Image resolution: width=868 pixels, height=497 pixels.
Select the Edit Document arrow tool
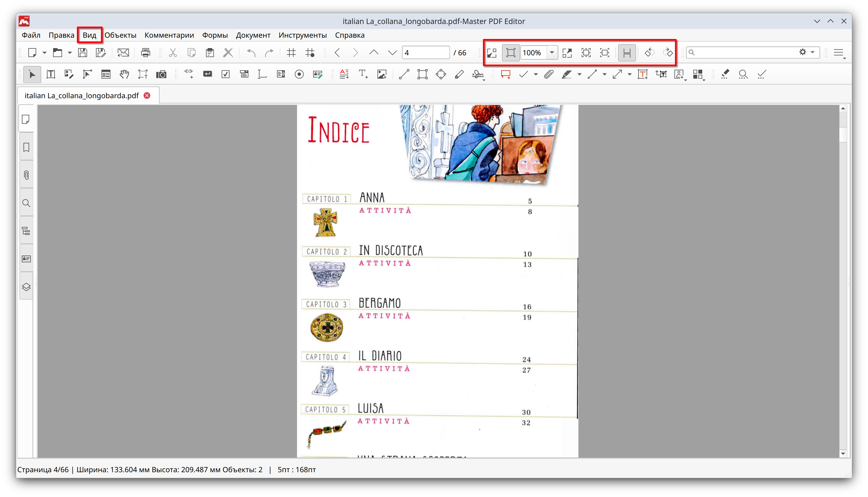click(x=32, y=74)
